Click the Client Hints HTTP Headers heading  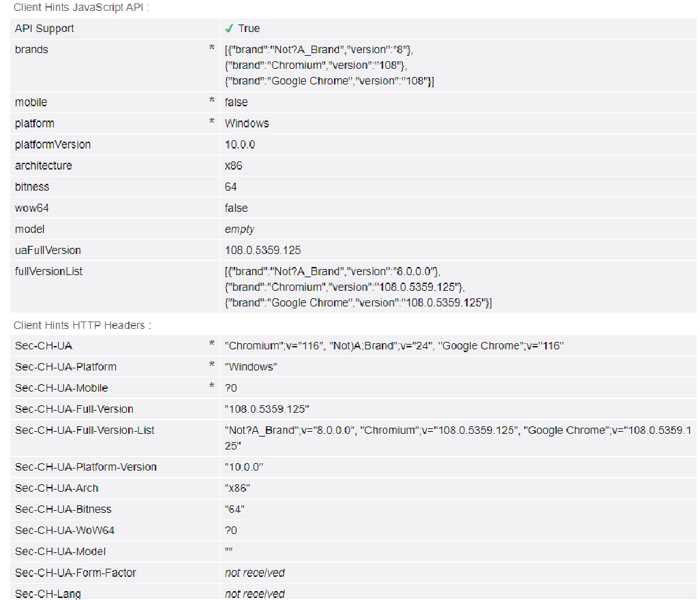click(x=82, y=326)
